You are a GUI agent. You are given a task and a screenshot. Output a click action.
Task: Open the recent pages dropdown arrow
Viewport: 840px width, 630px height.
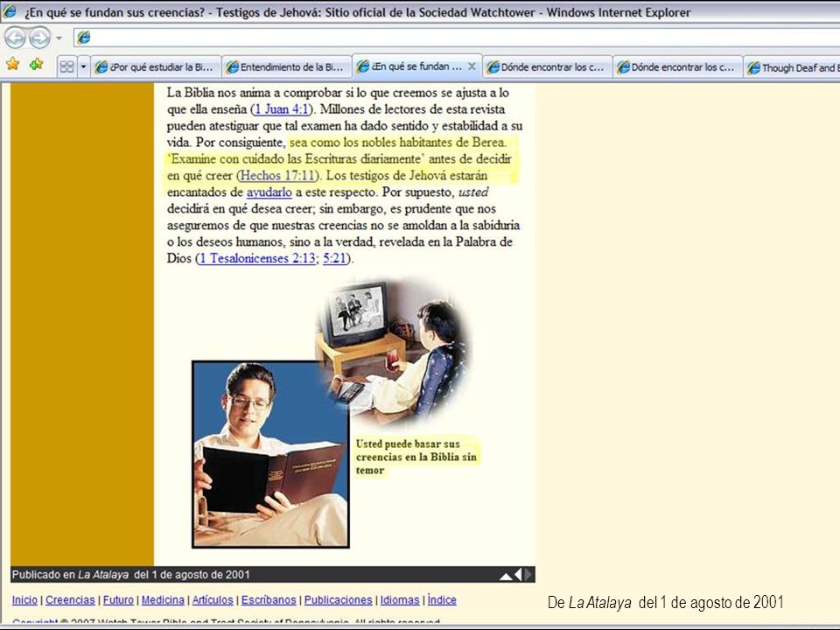(59, 38)
